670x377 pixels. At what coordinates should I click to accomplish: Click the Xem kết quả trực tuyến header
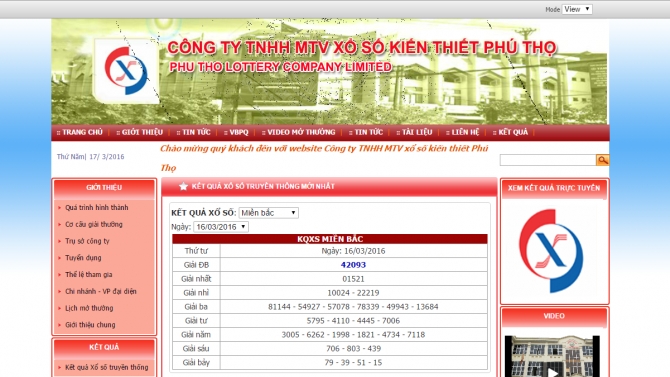click(x=554, y=188)
